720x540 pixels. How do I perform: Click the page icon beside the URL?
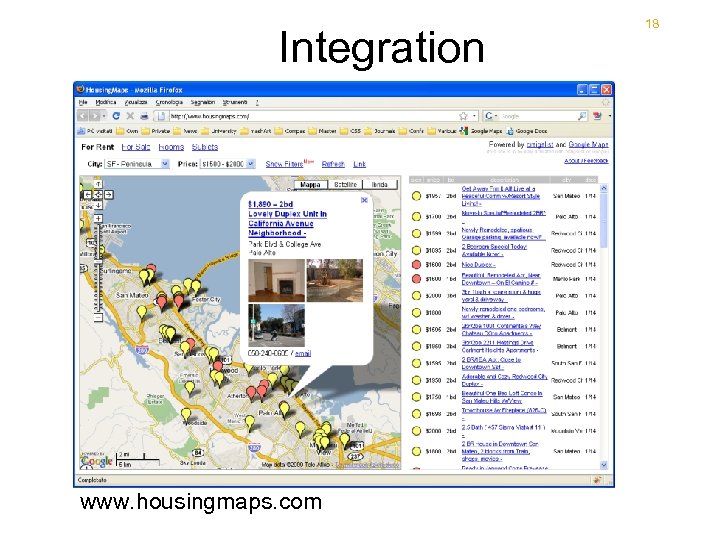(x=161, y=116)
